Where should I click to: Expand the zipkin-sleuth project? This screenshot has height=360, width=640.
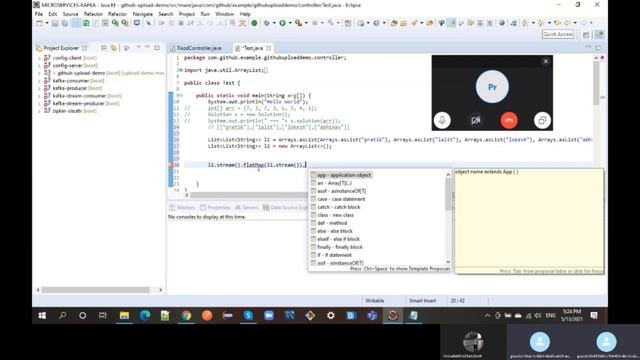click(40, 111)
